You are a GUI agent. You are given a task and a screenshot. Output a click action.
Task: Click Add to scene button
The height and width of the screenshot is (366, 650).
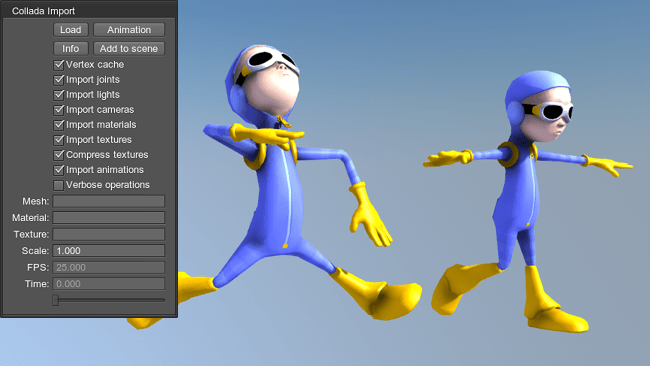pyautogui.click(x=129, y=48)
